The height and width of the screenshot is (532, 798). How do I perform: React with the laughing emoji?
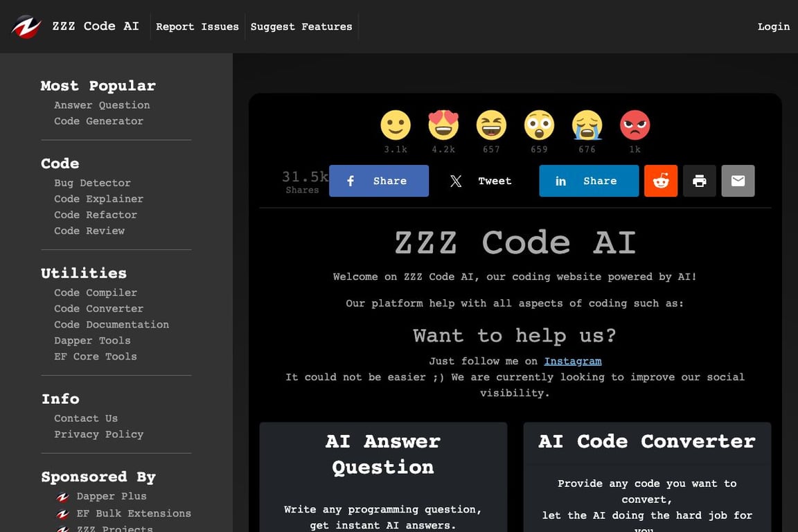tap(491, 125)
